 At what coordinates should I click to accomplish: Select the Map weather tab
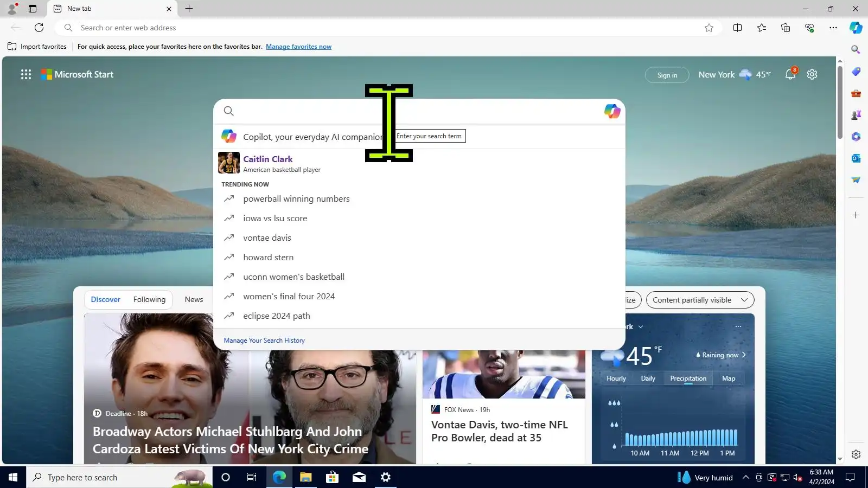[729, 378]
